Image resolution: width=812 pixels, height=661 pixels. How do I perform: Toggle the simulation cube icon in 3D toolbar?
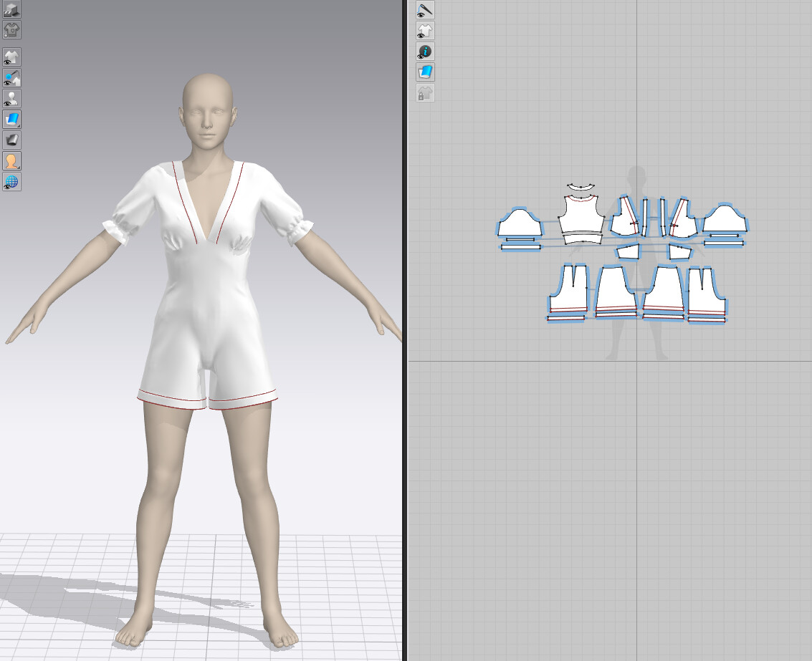[11, 9]
